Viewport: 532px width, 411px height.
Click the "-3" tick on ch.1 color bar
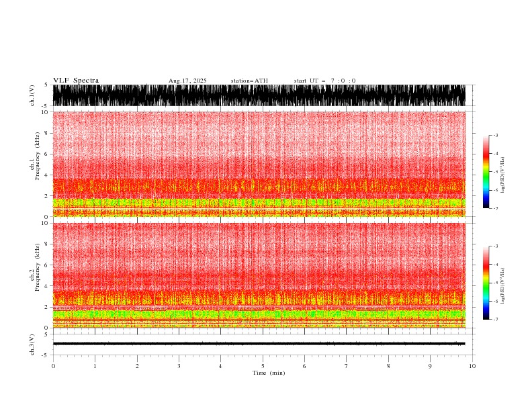[495, 135]
